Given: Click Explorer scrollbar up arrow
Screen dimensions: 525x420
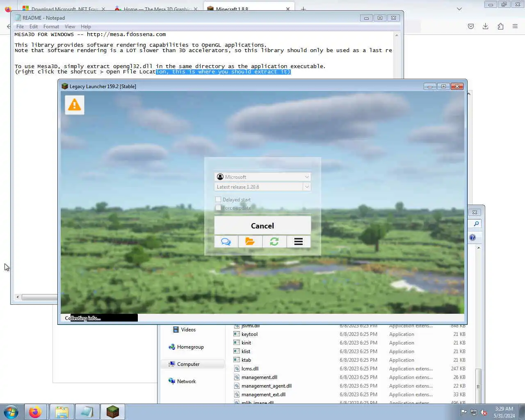Looking at the screenshot, I should (x=478, y=248).
